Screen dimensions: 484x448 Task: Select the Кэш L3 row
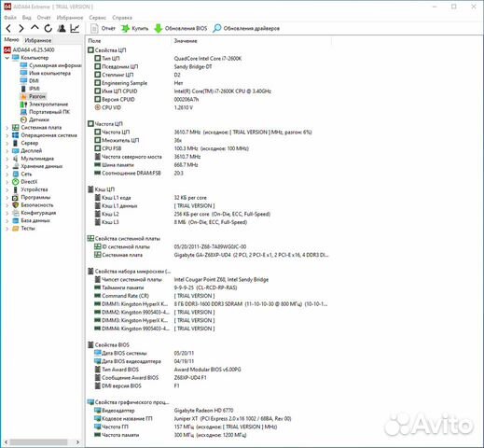[x=171, y=222]
